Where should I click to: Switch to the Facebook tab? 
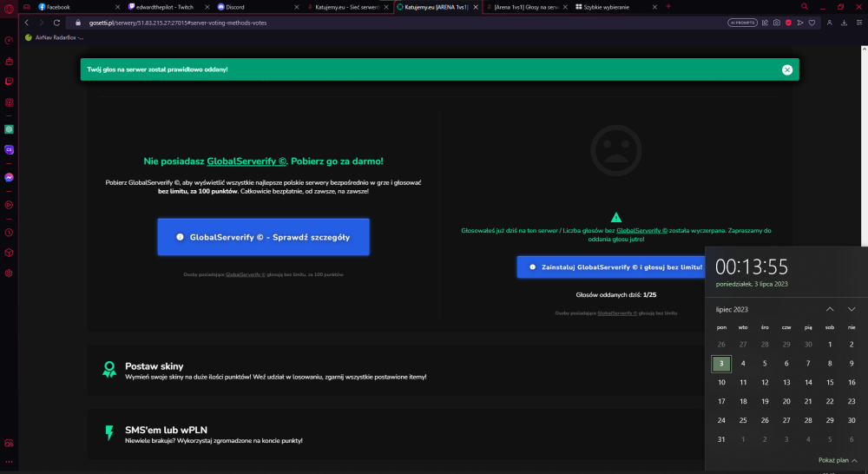point(77,7)
